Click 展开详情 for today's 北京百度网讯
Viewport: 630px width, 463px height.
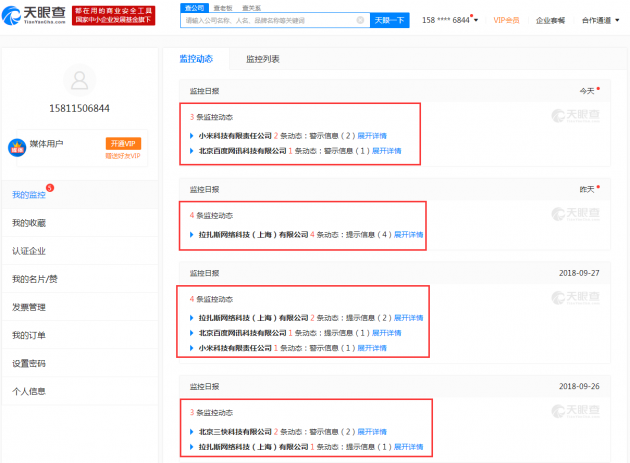387,151
